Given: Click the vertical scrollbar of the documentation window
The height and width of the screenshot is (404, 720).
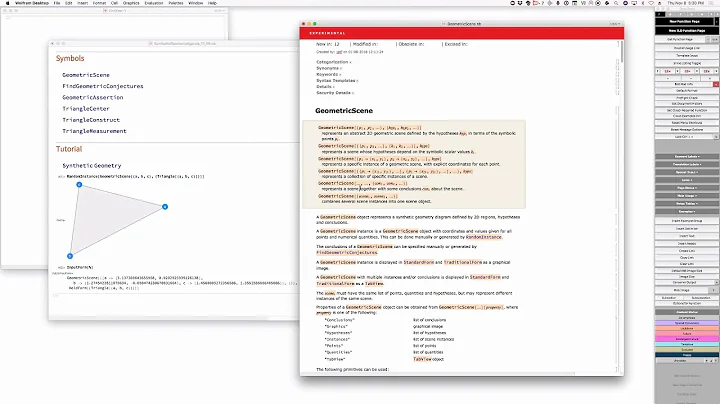Looking at the screenshot, I should coord(622,52).
